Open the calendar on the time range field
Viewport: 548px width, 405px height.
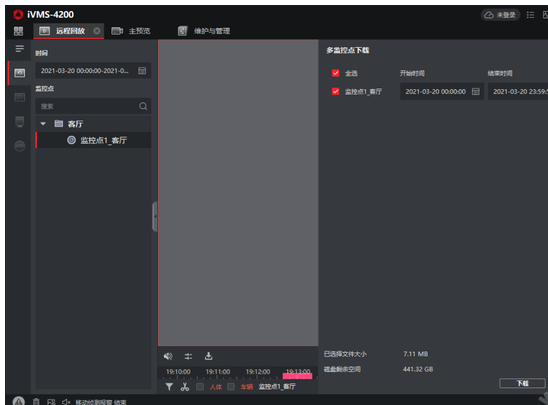pyautogui.click(x=142, y=71)
